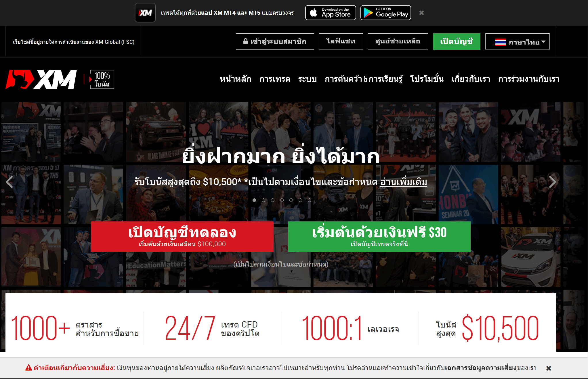Open the อ่านเพิ่มเติม link
Viewport: 588px width, 379px height.
coord(404,182)
